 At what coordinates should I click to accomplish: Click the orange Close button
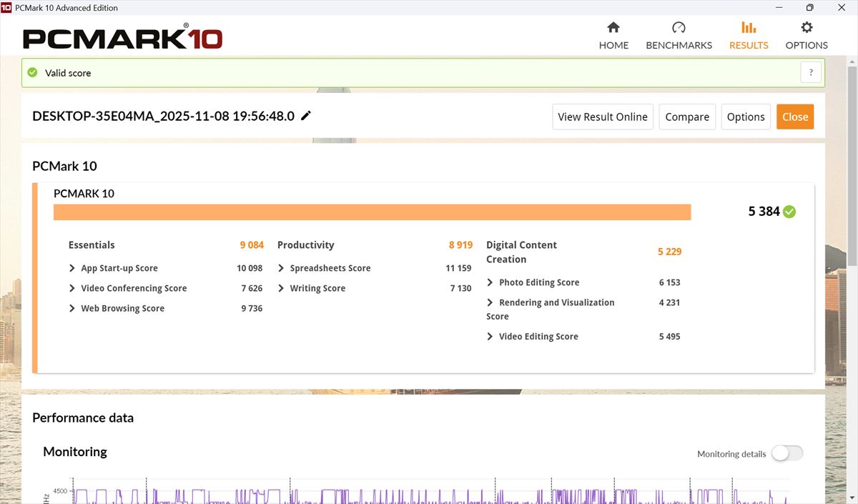pos(794,117)
